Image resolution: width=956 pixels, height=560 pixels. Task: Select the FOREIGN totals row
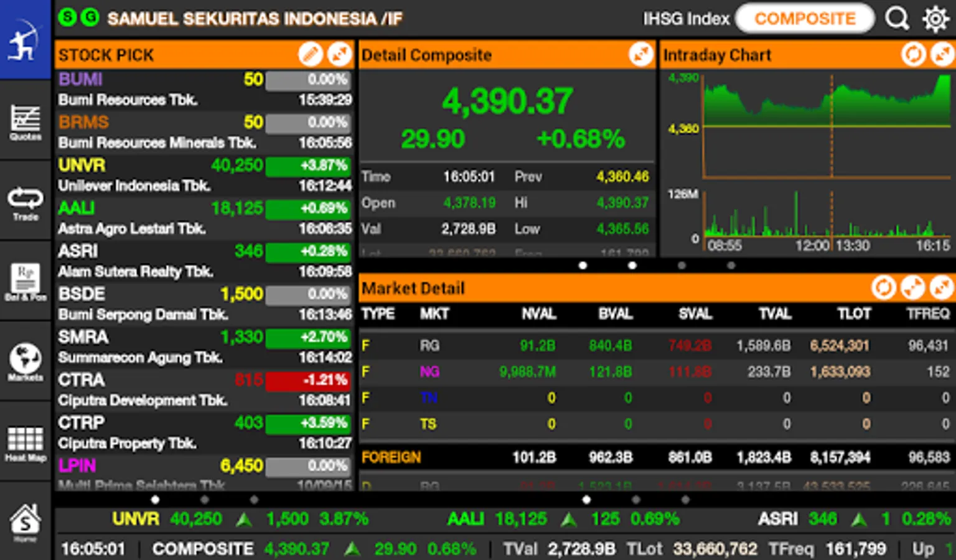coord(657,457)
